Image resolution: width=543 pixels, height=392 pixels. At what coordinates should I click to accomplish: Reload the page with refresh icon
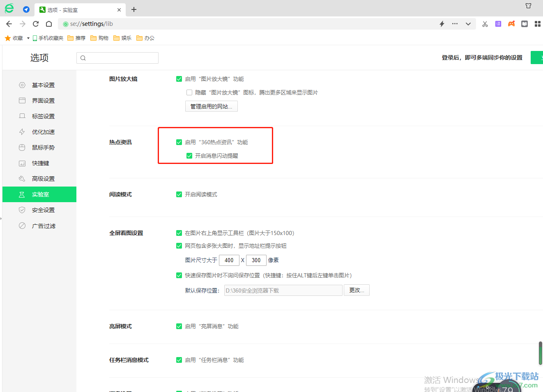[x=36, y=24]
